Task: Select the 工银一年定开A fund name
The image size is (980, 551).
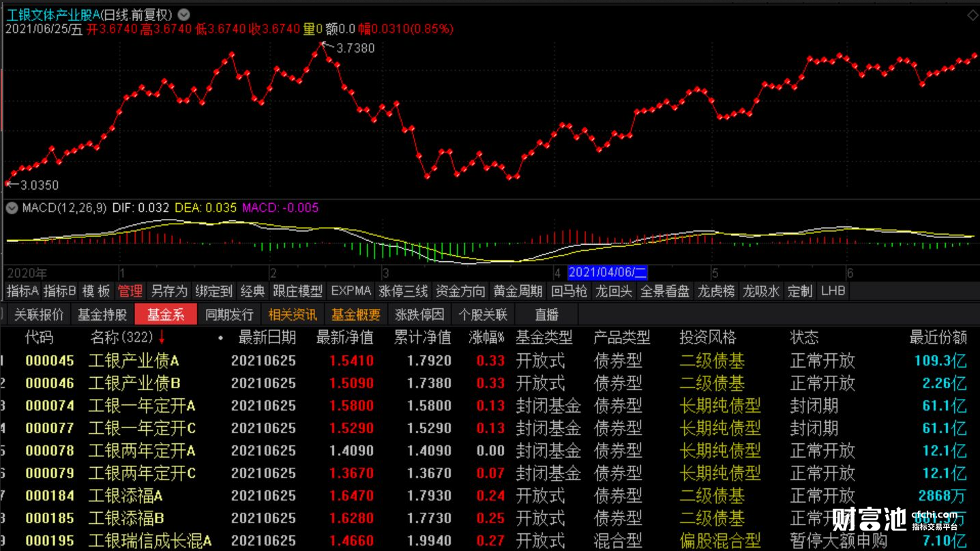Action: [x=142, y=406]
